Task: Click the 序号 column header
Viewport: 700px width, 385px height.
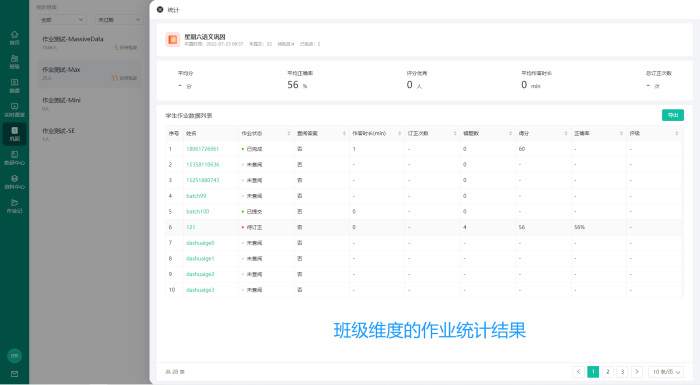Action: tap(174, 134)
